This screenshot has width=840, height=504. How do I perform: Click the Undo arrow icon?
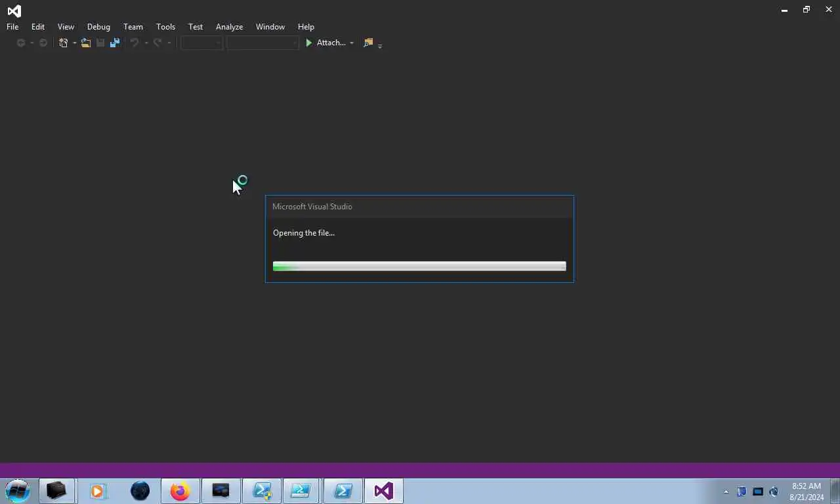135,43
